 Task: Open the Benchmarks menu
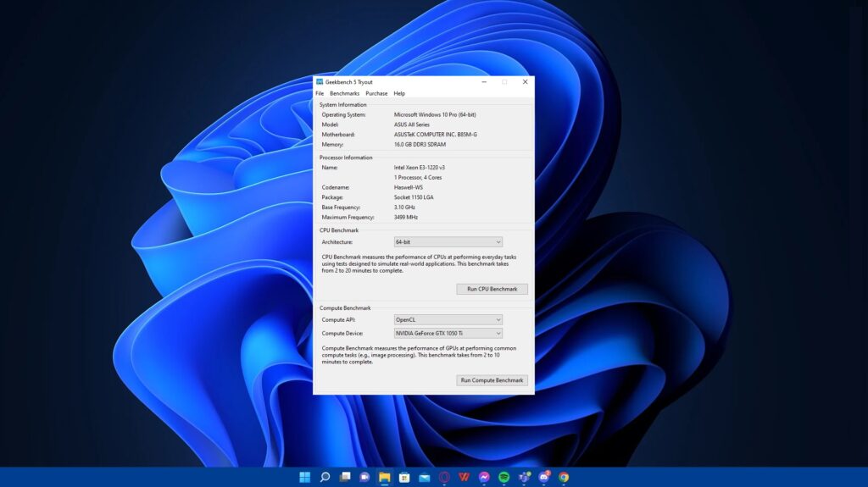(344, 93)
